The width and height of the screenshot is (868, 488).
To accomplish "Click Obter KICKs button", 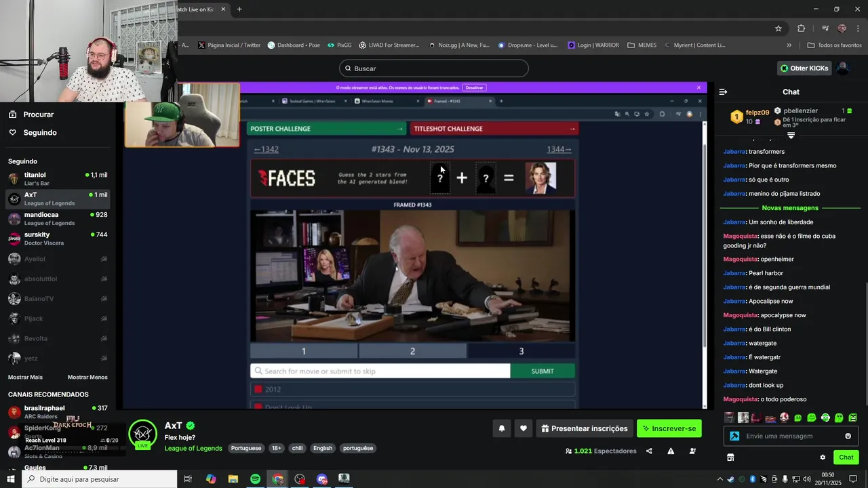I will click(x=804, y=68).
